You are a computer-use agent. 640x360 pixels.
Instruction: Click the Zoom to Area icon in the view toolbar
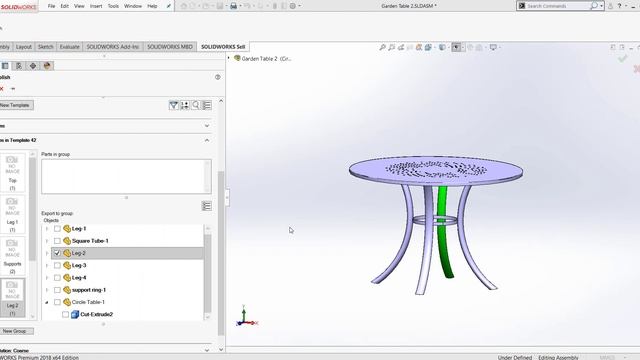click(x=392, y=47)
